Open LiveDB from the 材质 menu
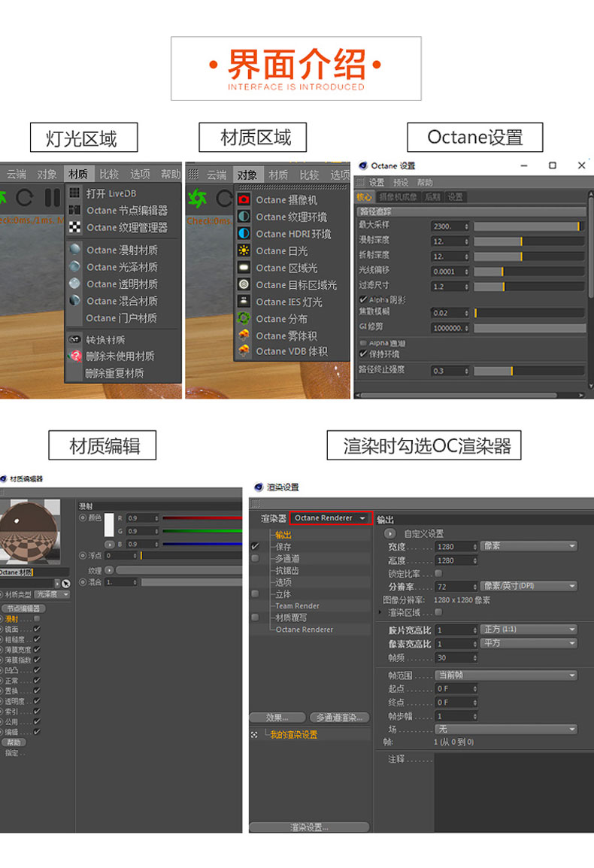The height and width of the screenshot is (868, 594). tap(111, 193)
